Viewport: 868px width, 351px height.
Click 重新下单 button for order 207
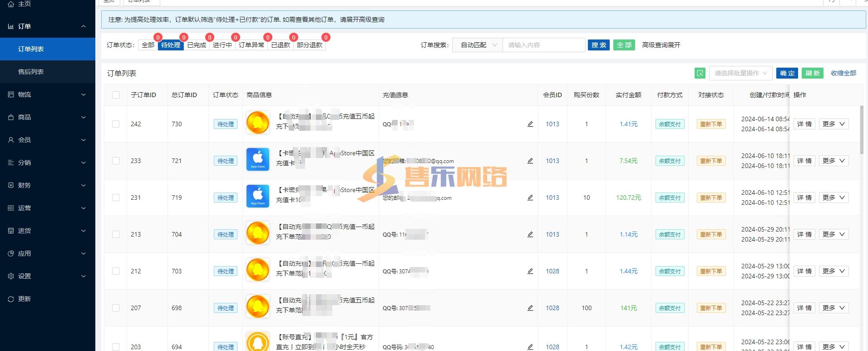tap(711, 308)
